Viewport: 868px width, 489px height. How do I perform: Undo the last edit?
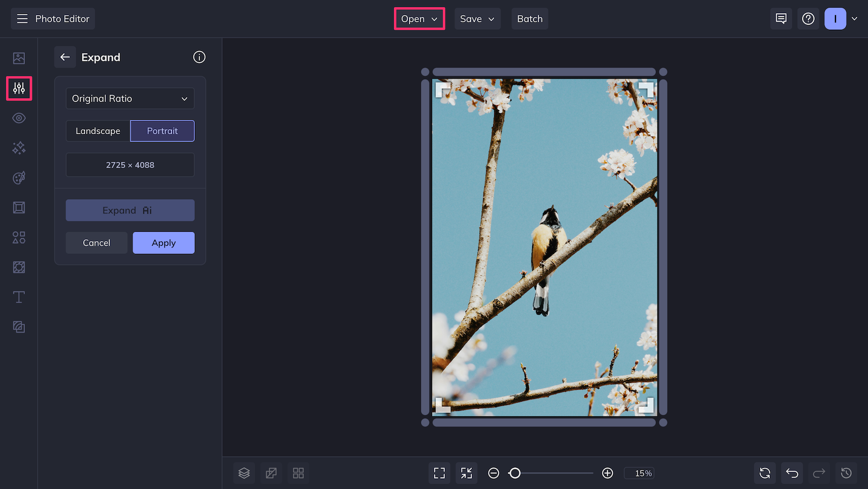[x=792, y=473]
